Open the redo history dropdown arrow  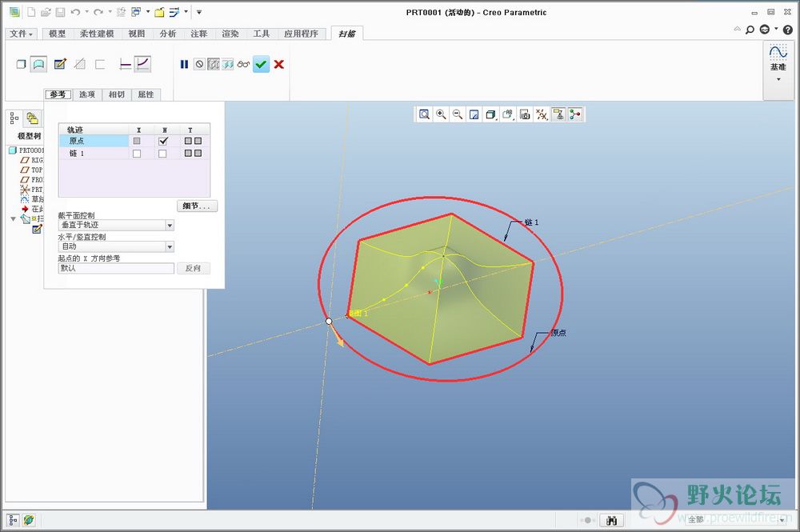110,12
